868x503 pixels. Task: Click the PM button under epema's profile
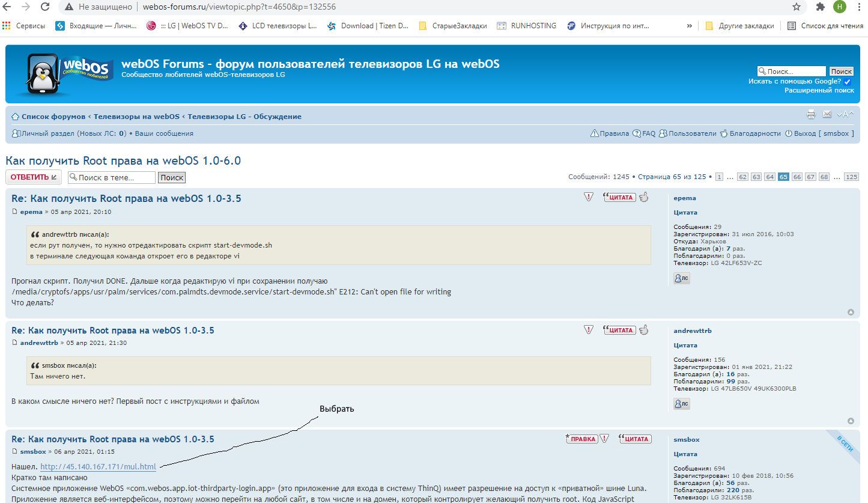point(681,278)
